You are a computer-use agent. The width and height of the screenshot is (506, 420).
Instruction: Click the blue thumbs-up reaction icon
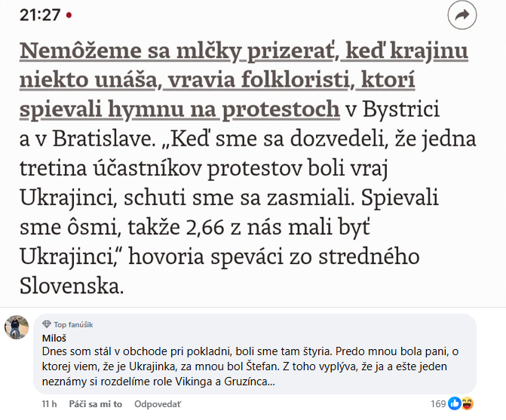pyautogui.click(x=455, y=403)
